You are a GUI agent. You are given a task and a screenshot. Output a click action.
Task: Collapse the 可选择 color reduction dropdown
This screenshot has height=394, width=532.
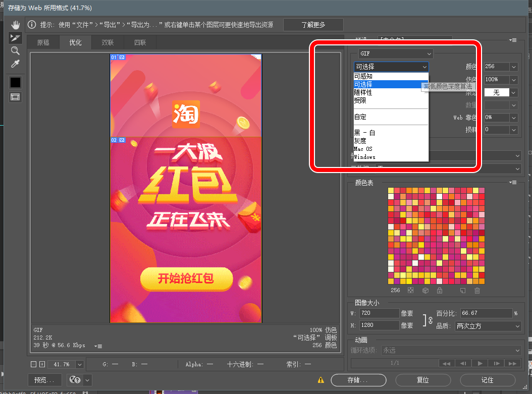(x=391, y=67)
